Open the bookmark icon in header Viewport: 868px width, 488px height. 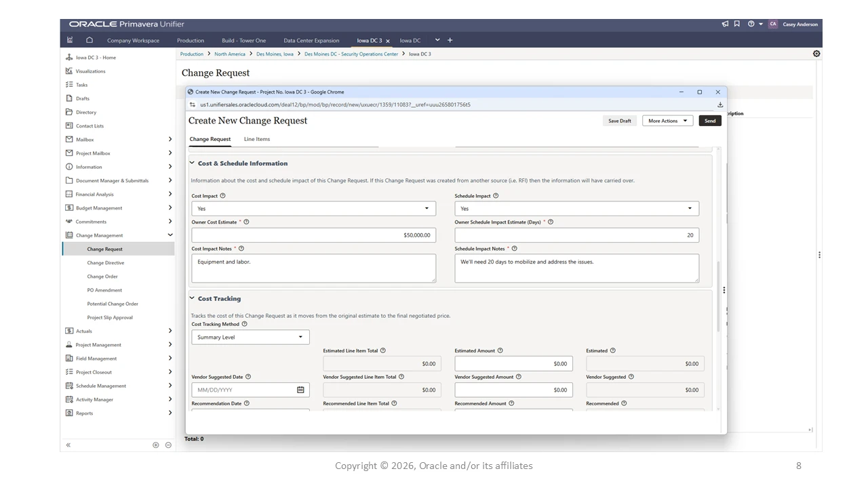(x=737, y=24)
